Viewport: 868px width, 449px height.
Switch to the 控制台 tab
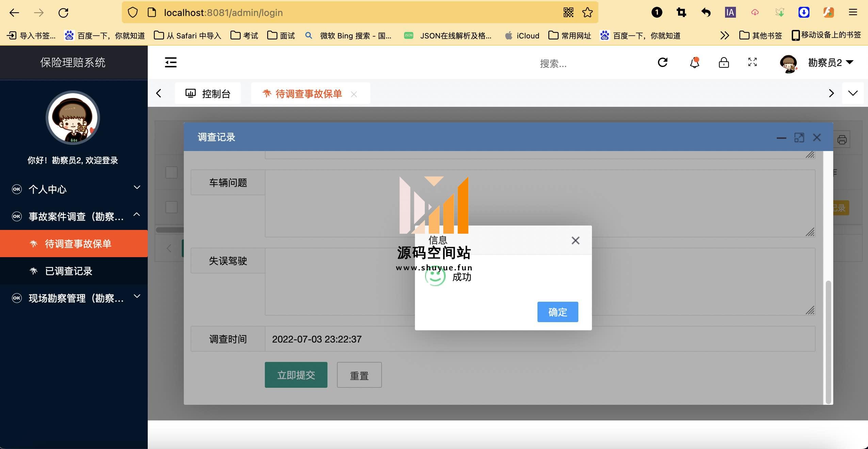coord(208,94)
